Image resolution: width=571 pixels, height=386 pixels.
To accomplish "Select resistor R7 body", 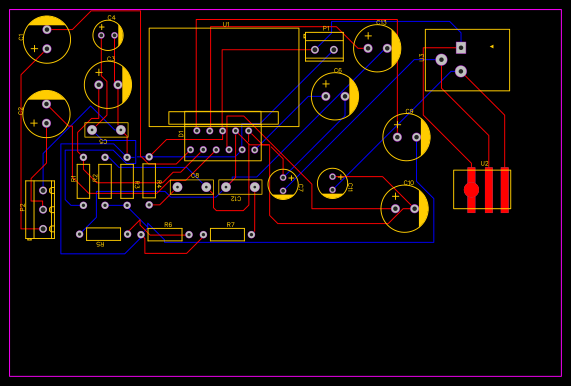I will tap(227, 235).
